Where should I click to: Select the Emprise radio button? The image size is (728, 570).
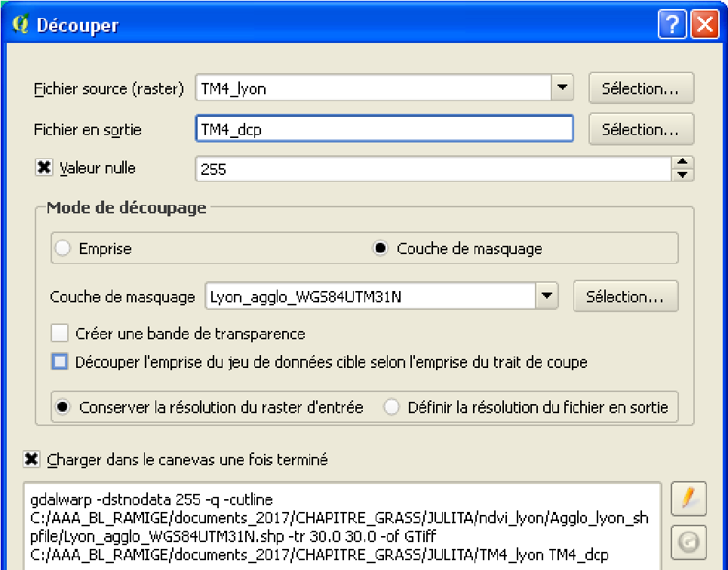click(x=63, y=248)
